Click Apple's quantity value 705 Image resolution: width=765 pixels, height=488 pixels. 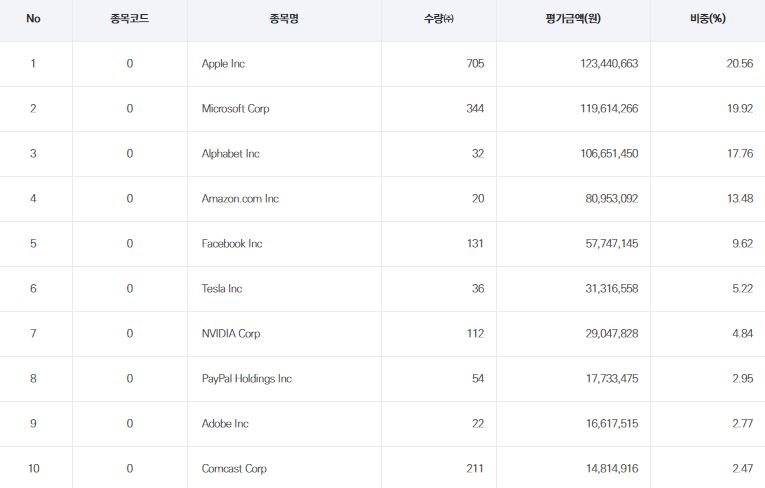coord(475,63)
